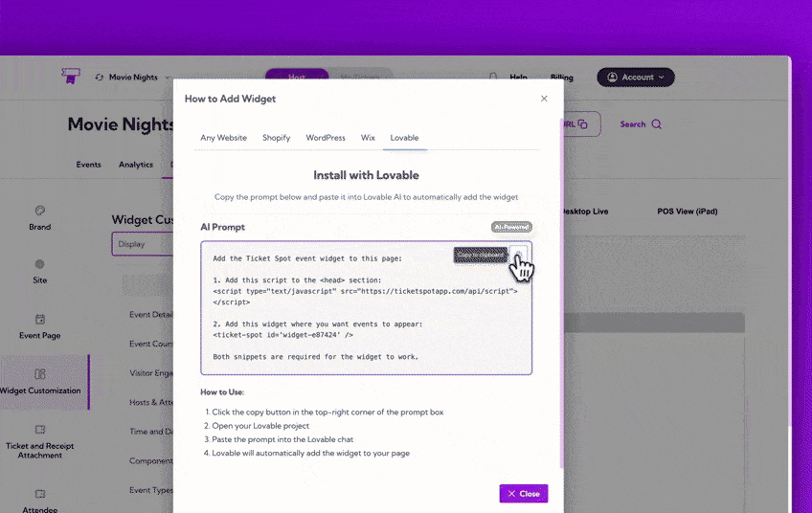Open the Brand sidebar section
The width and height of the screenshot is (812, 513).
click(40, 218)
